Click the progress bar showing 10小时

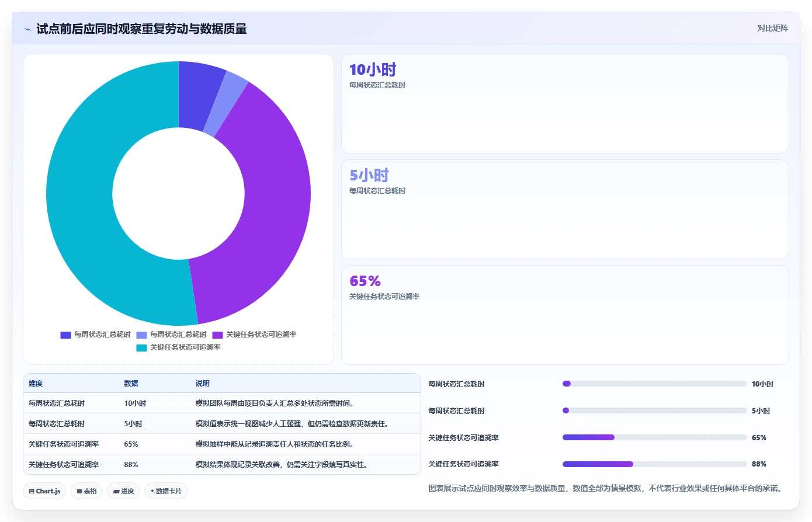(654, 384)
